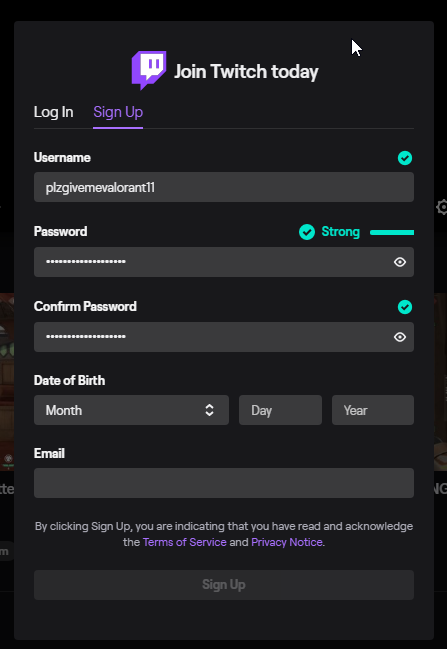
Task: Reveal the Confirm Password field characters
Action: (399, 337)
